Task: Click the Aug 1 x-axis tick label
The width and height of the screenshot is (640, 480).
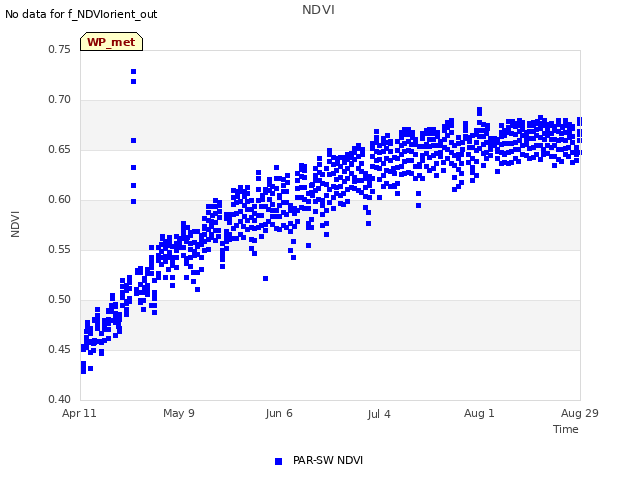Action: click(x=479, y=413)
